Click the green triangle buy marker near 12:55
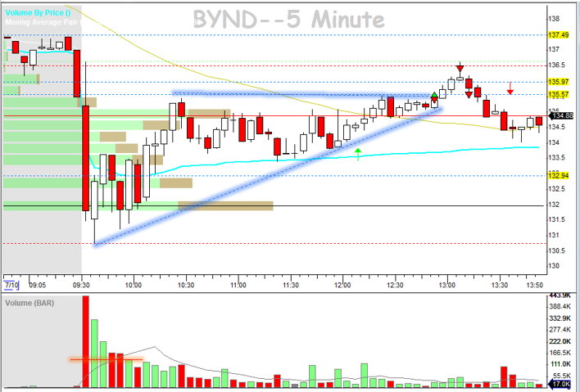Viewport: 580px width, 392px height. (434, 96)
